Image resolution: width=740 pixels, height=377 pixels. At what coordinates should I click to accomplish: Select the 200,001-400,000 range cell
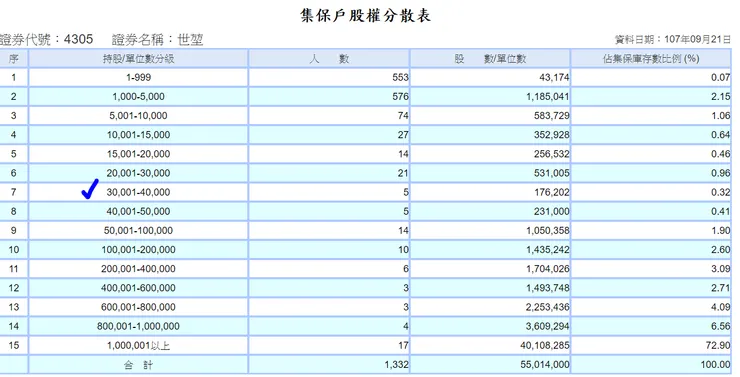pos(138,269)
